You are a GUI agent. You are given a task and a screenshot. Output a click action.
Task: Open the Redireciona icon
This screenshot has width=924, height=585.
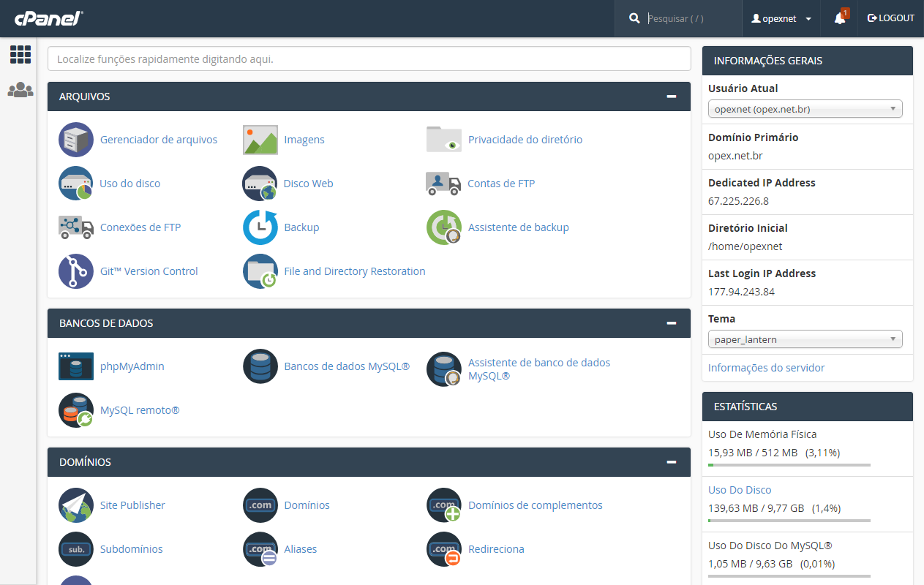pyautogui.click(x=444, y=549)
